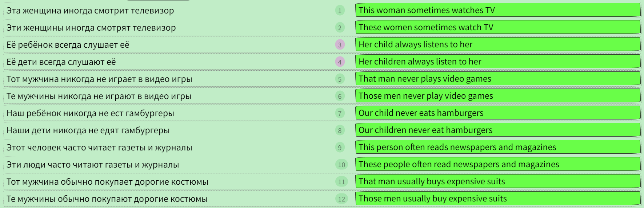Click the "This woman sometimes watches TV" answer field
Viewport: 644px width, 208px height.
point(497,10)
